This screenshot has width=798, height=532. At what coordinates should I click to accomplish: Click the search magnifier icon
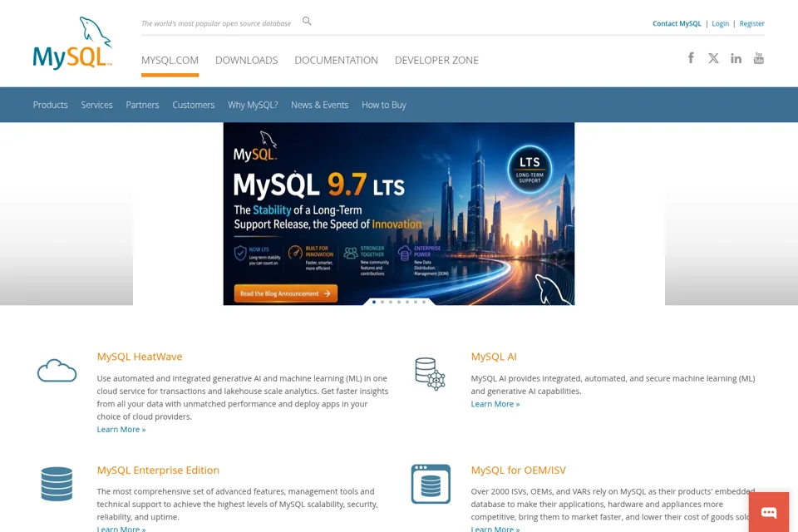[x=307, y=21]
